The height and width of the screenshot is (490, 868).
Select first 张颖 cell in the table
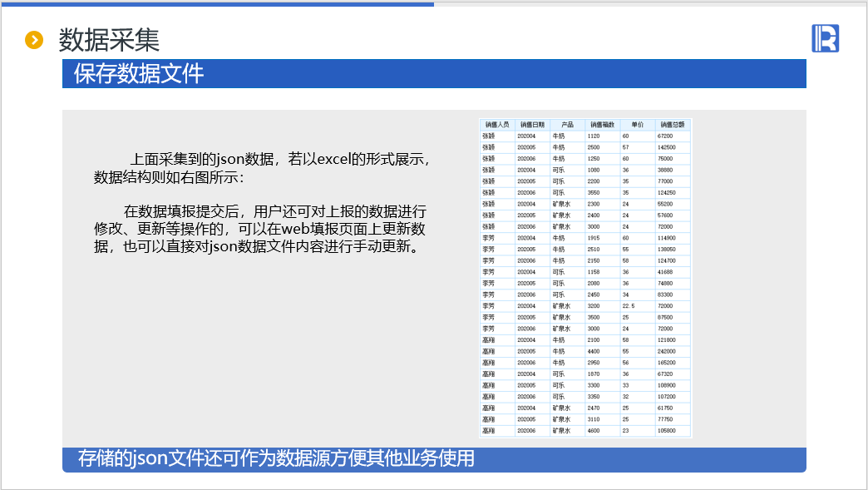coord(488,136)
